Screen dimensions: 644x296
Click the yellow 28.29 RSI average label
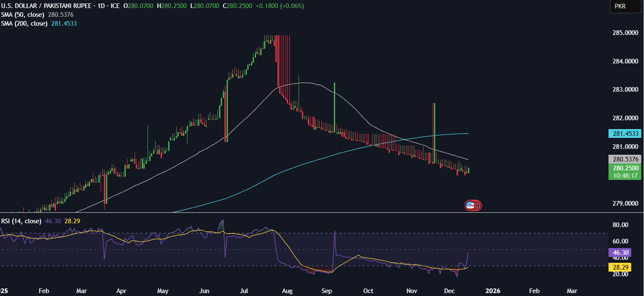619,268
